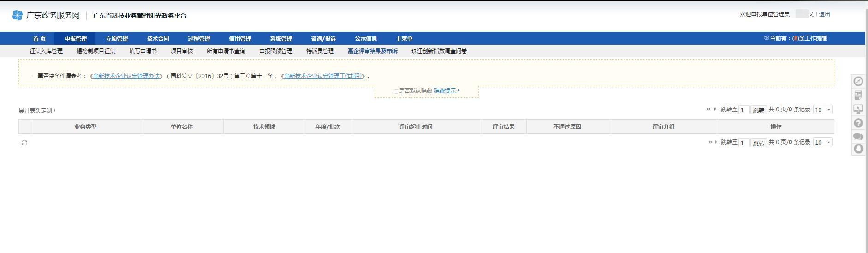Click the 广东政务服务网 logo
The width and height of the screenshot is (868, 253).
[46, 16]
